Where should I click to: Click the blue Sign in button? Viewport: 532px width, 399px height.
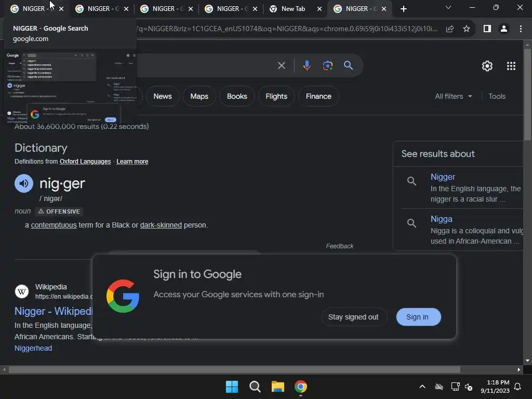click(x=418, y=317)
